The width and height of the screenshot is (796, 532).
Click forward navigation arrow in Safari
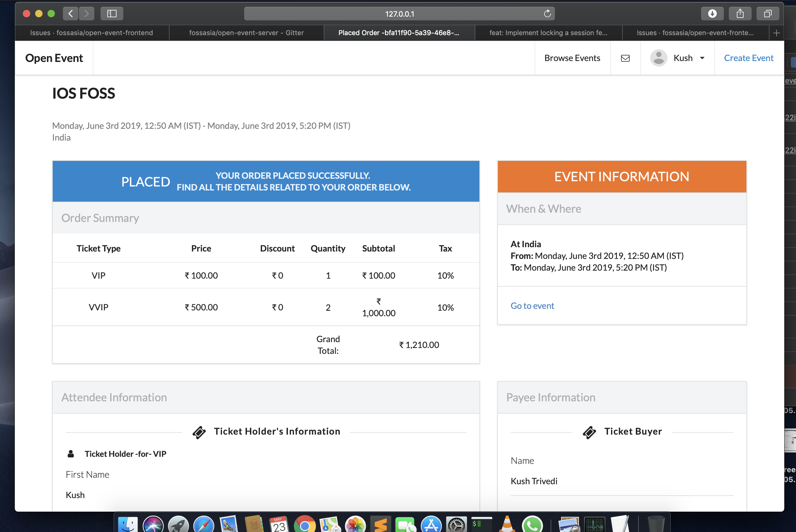[87, 14]
